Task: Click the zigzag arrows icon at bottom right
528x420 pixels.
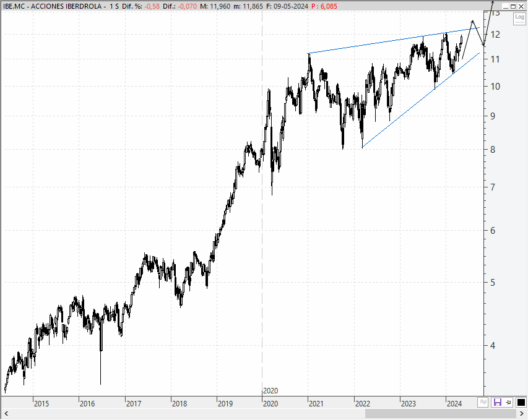Action: [x=483, y=402]
